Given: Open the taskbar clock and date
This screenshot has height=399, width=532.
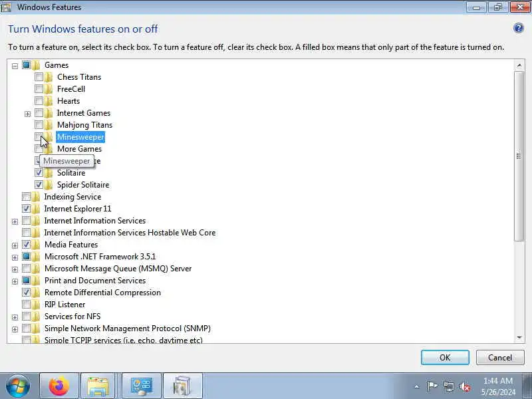Looking at the screenshot, I should pos(497,386).
